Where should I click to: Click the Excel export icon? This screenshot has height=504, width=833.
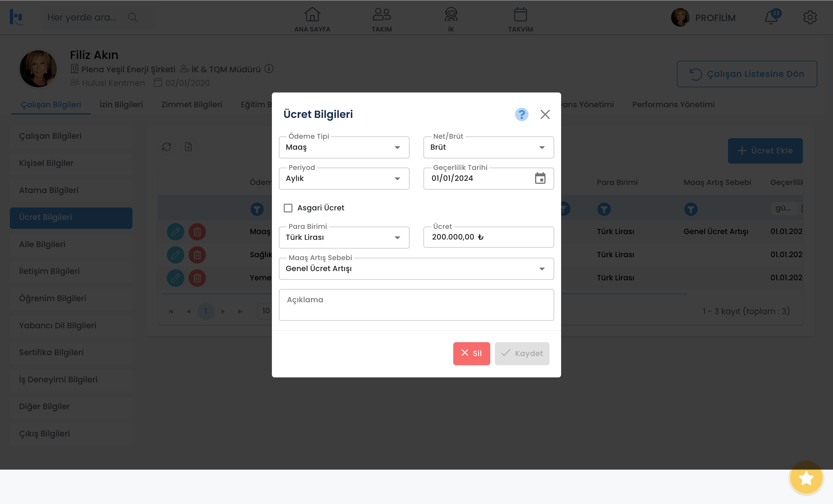[188, 147]
